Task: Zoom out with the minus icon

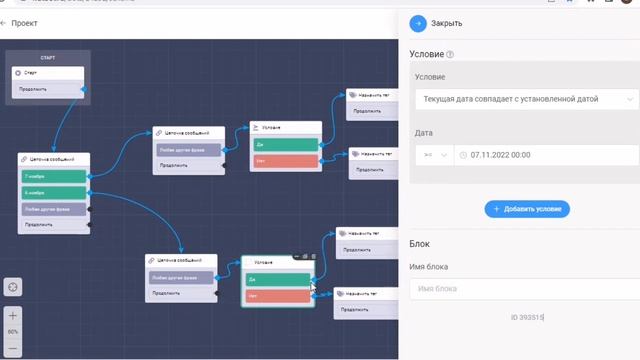Action: pyautogui.click(x=13, y=349)
